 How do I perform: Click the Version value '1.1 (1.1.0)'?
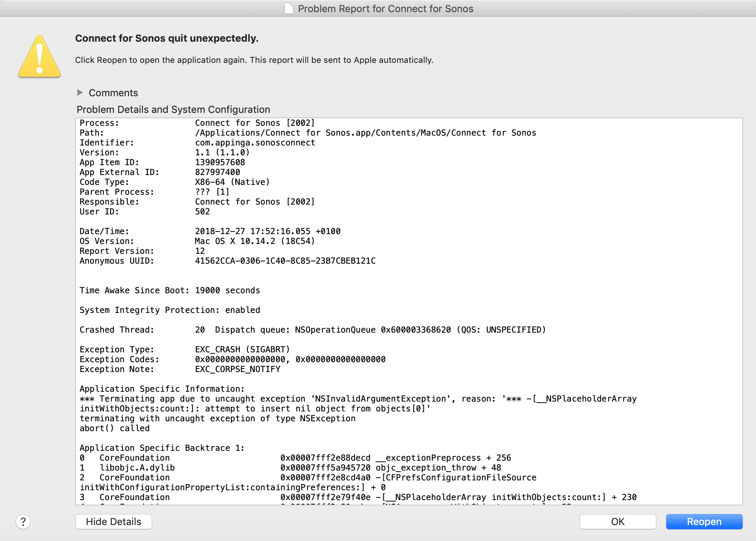point(222,152)
